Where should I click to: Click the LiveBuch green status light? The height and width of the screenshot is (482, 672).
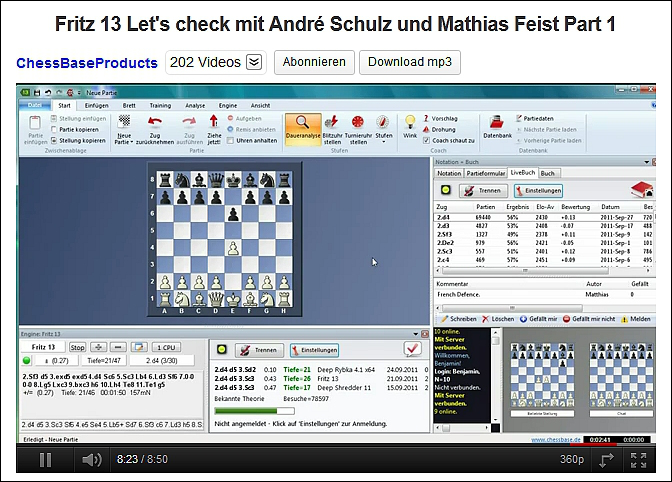pyautogui.click(x=446, y=190)
